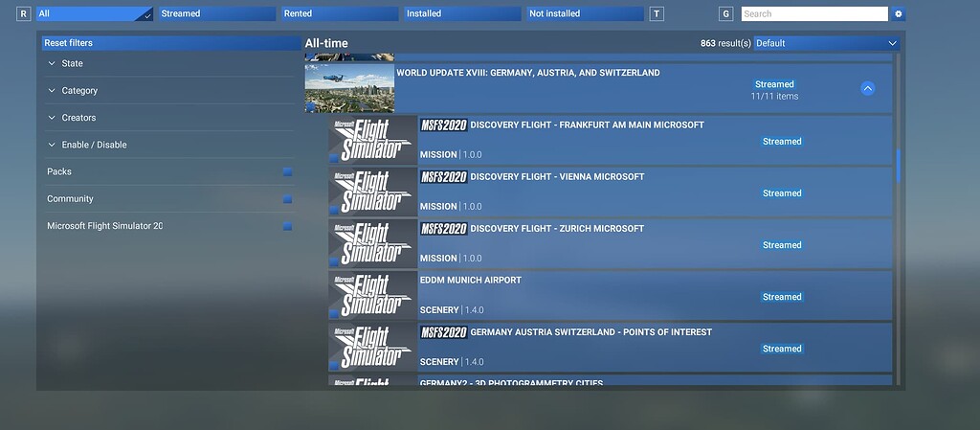Switch to the Streamed tab
The height and width of the screenshot is (430, 980).
tap(217, 13)
